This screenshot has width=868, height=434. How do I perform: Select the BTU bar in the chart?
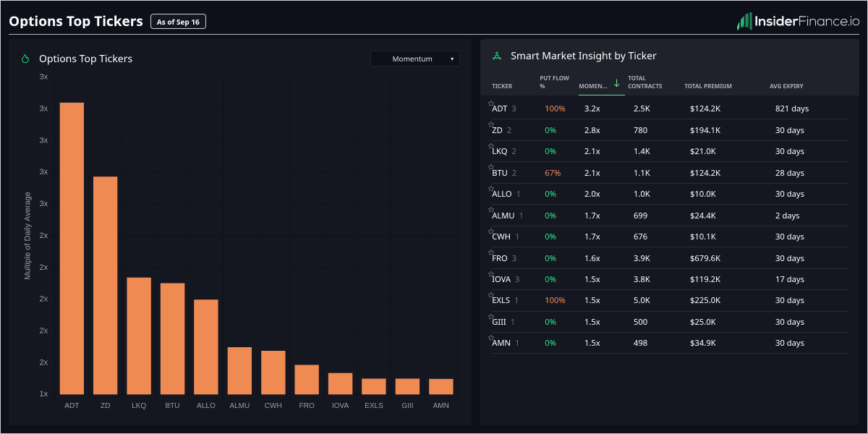tap(172, 339)
